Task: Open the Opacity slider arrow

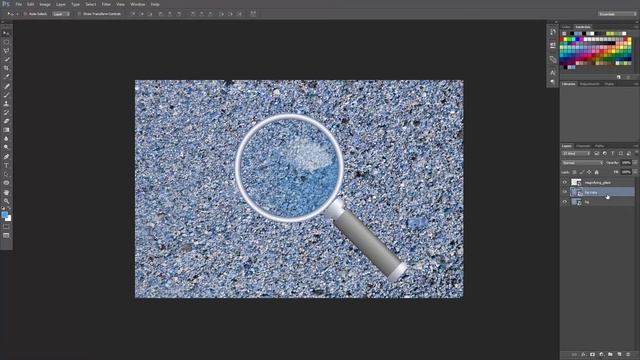Action: [x=635, y=163]
